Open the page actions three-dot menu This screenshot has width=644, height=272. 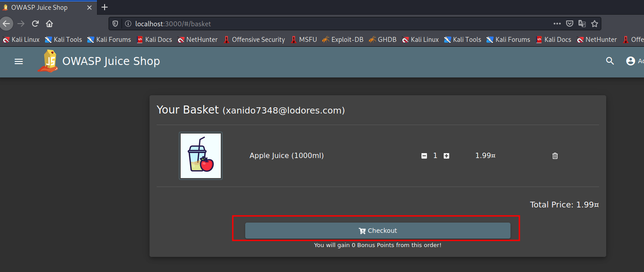(x=557, y=24)
